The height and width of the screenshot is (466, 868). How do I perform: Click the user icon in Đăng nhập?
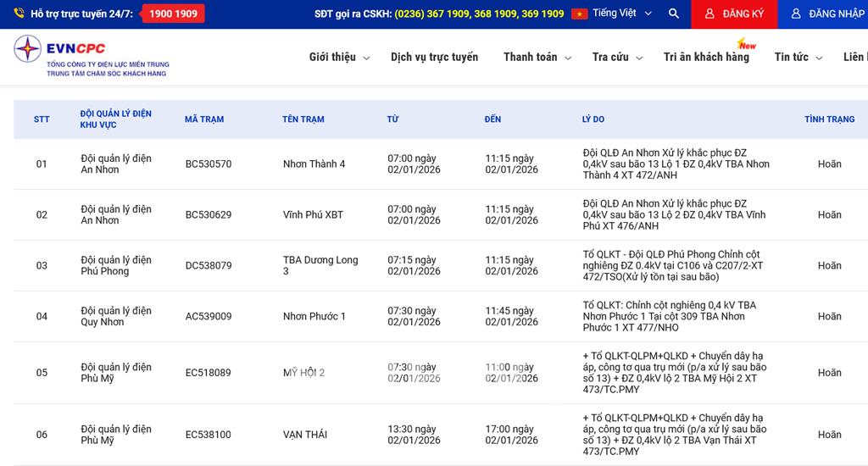(796, 14)
